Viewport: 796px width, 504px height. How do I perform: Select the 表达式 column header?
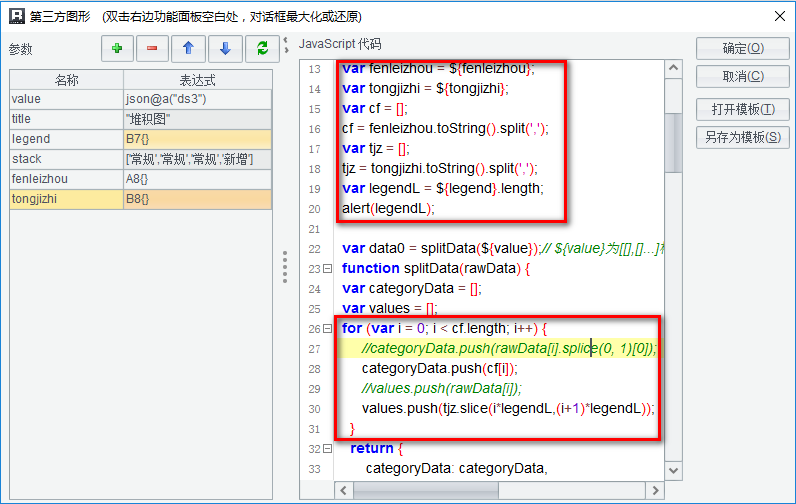pos(197,80)
